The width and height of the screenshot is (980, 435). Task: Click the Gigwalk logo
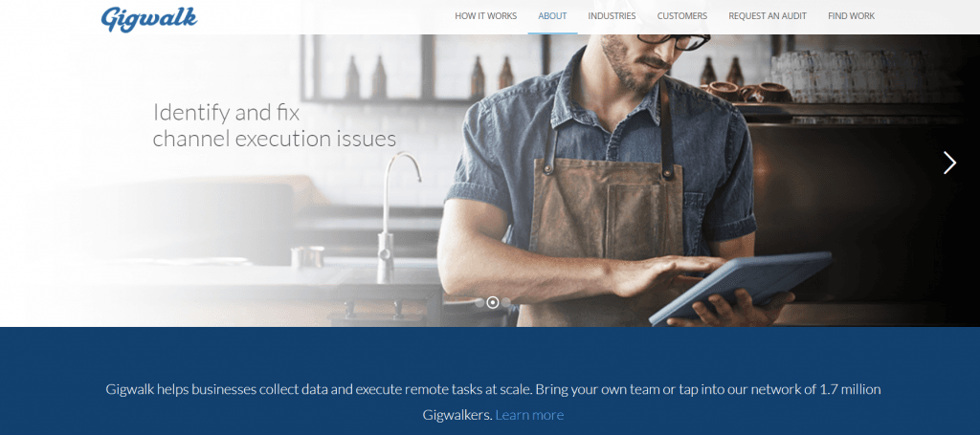tap(148, 18)
